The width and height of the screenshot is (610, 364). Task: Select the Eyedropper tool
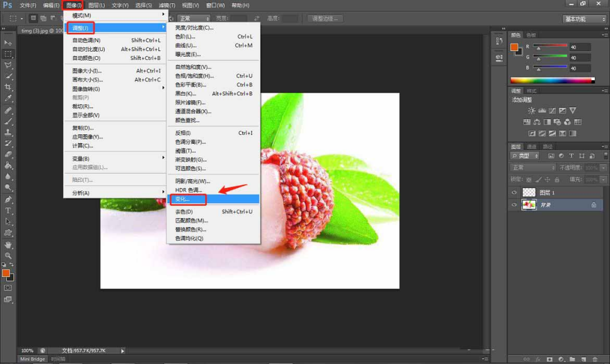[x=8, y=98]
